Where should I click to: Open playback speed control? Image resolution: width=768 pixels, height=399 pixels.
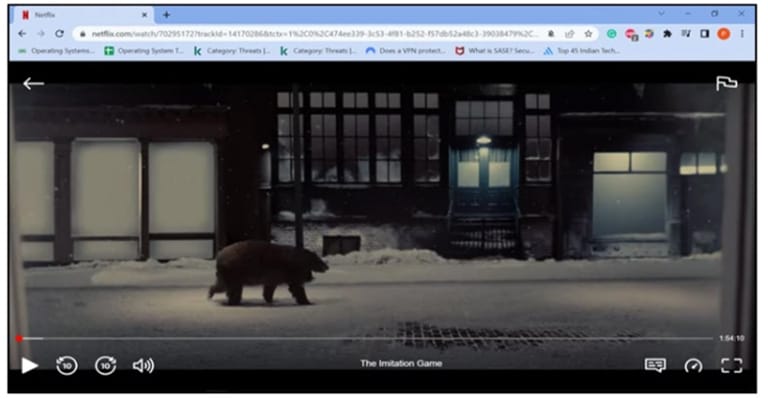click(693, 365)
